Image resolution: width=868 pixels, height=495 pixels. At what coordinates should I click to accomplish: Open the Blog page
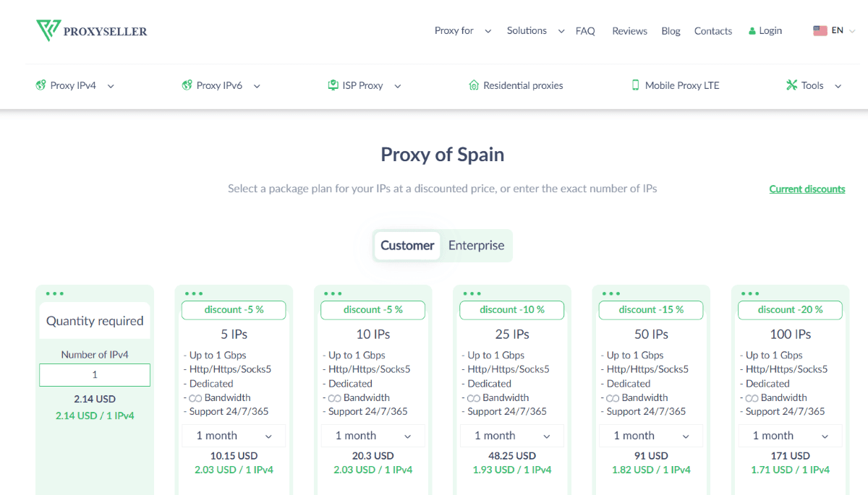(671, 31)
